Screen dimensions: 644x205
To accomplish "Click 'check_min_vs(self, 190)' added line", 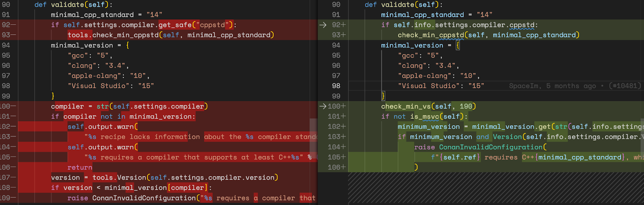I will (x=429, y=106).
